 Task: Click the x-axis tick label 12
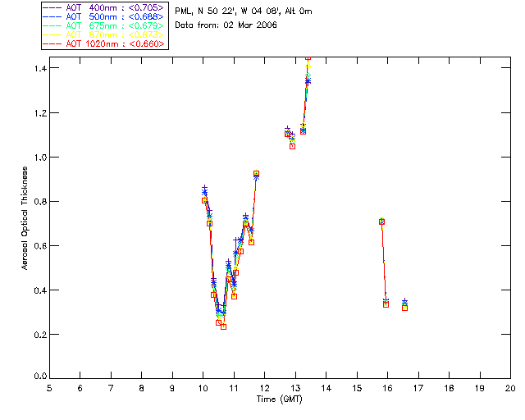coord(264,389)
